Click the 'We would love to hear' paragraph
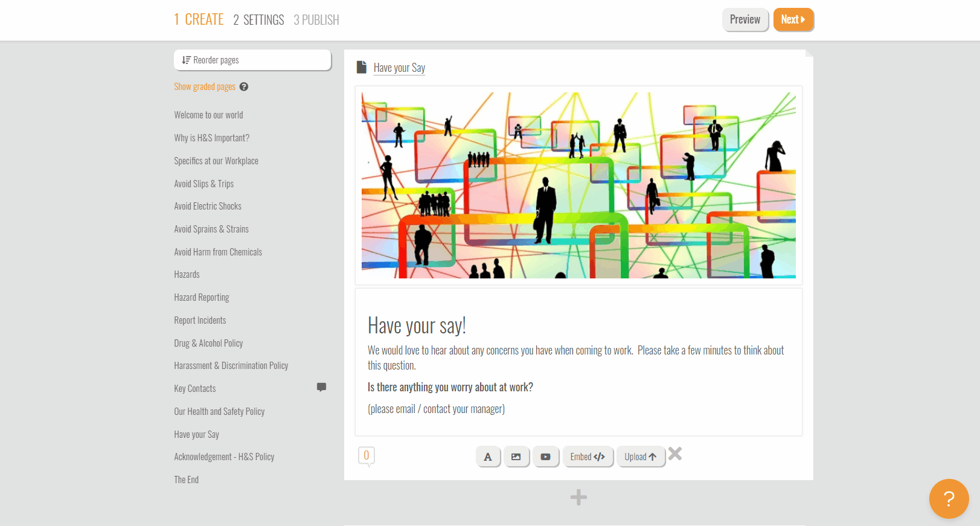The image size is (980, 526). coord(576,358)
